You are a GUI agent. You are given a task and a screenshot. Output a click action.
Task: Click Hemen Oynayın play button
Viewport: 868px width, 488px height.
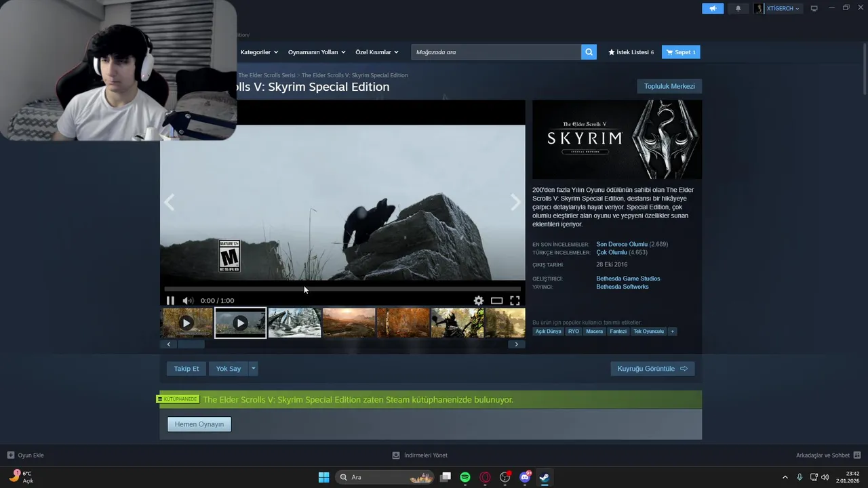(199, 424)
